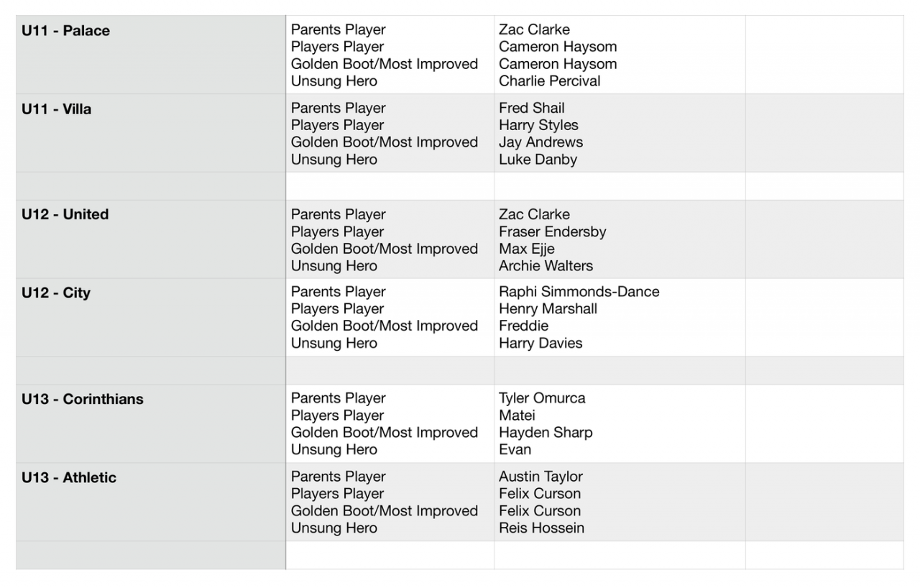
Task: Click the name Hayden Sharp
Action: 546,433
